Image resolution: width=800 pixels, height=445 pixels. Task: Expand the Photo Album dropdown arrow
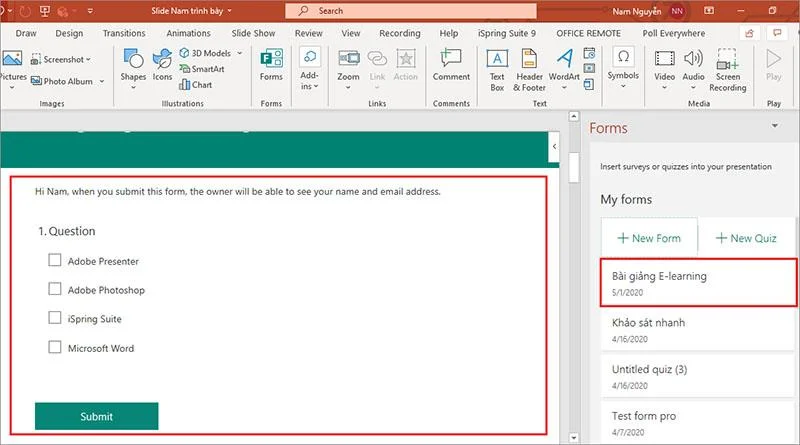tap(102, 81)
